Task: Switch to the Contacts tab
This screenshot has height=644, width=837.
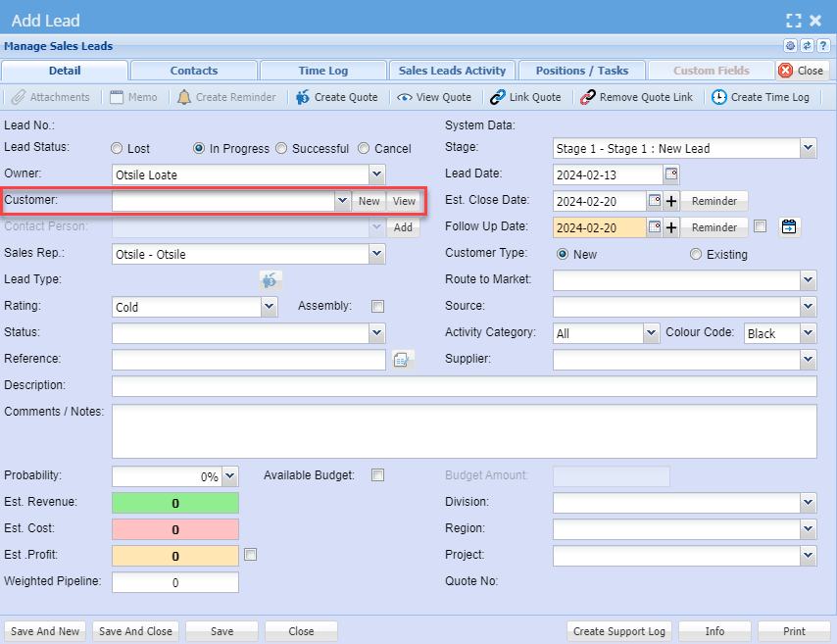Action: point(194,71)
